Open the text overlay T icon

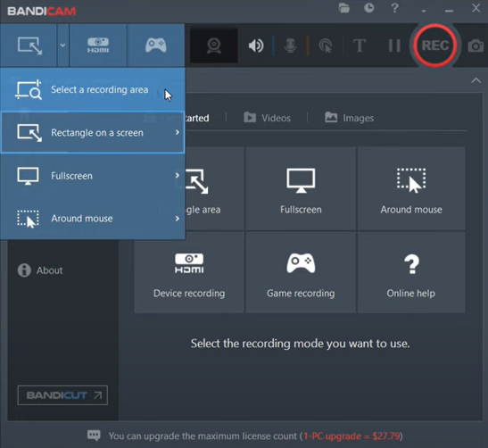360,46
